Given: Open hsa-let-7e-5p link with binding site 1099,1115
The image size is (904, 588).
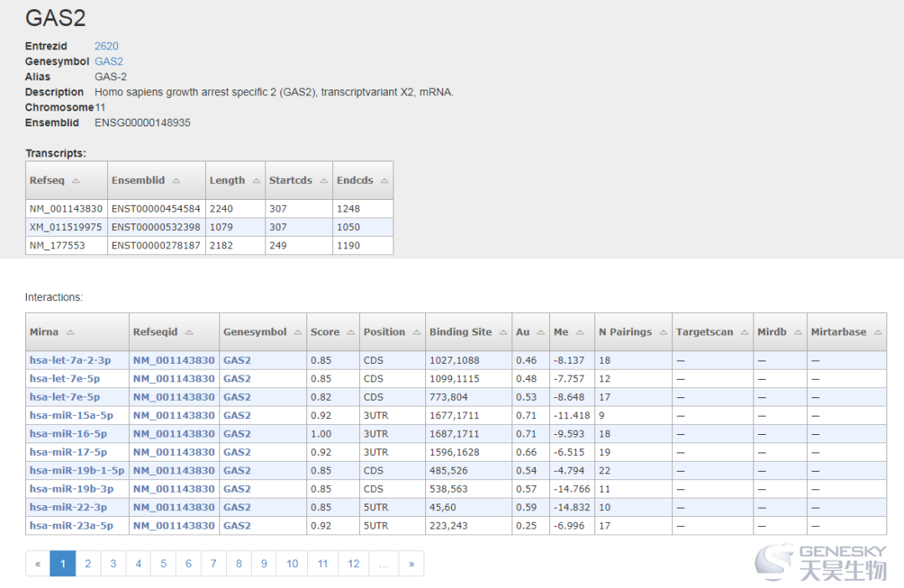Looking at the screenshot, I should pos(64,379).
